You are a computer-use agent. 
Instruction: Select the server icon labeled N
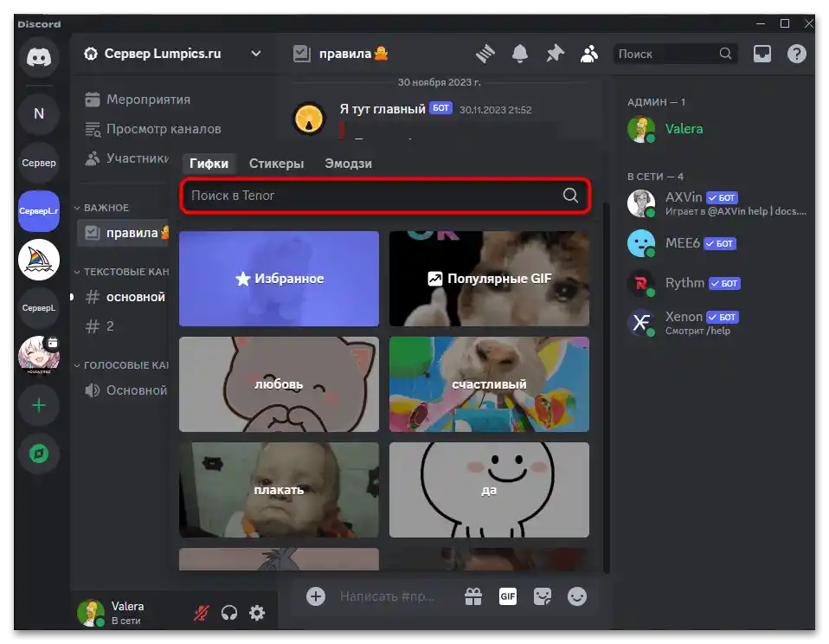point(39,113)
